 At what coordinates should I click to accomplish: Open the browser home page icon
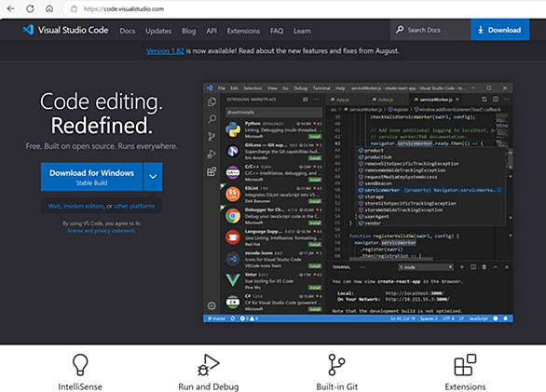(49, 8)
